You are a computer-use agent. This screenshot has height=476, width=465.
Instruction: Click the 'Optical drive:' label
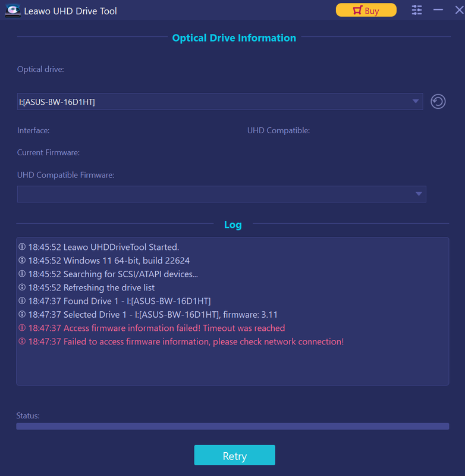click(40, 69)
